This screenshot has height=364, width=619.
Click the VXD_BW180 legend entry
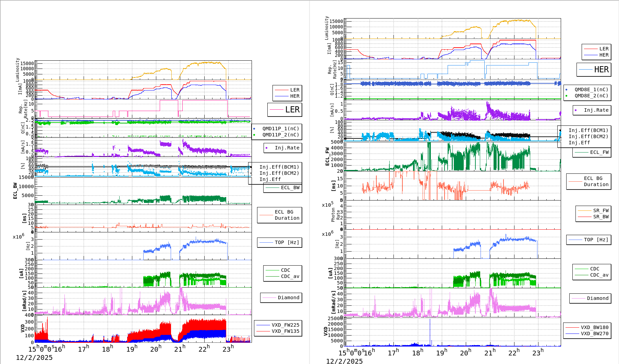[x=594, y=327]
